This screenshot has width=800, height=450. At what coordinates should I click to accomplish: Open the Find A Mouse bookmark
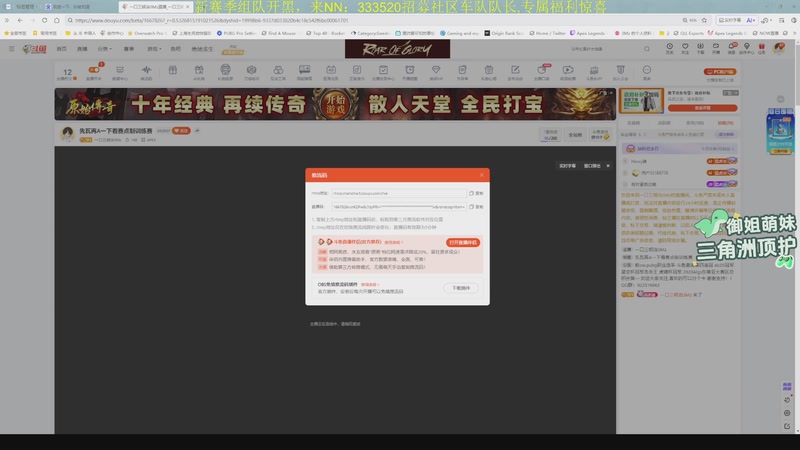[x=278, y=33]
